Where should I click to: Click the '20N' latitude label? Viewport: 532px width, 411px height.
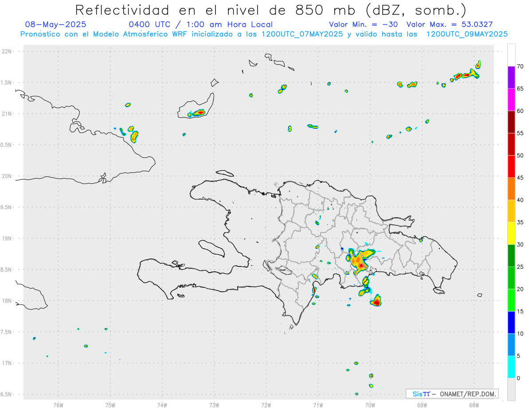(8, 176)
